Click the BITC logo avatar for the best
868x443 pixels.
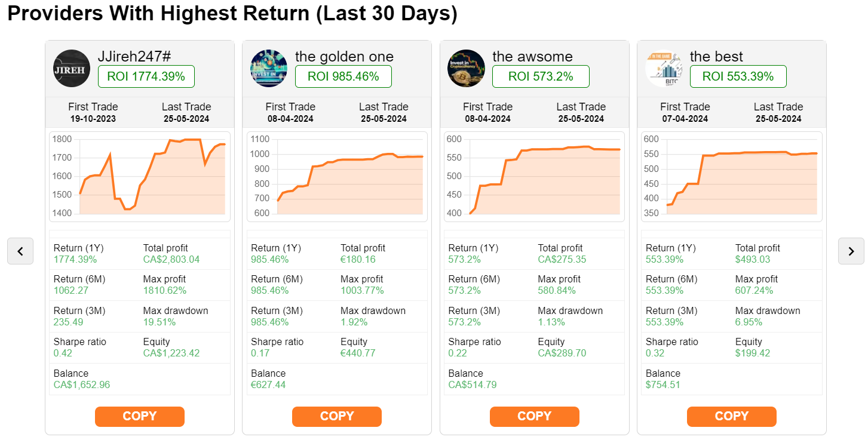664,68
